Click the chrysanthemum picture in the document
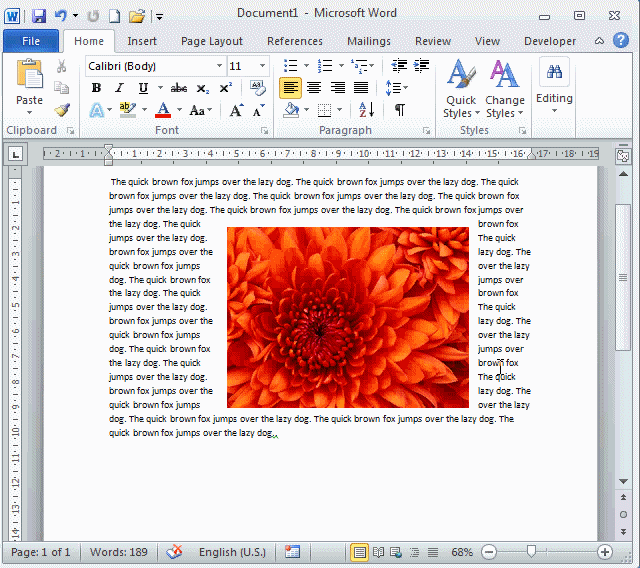 [x=347, y=317]
